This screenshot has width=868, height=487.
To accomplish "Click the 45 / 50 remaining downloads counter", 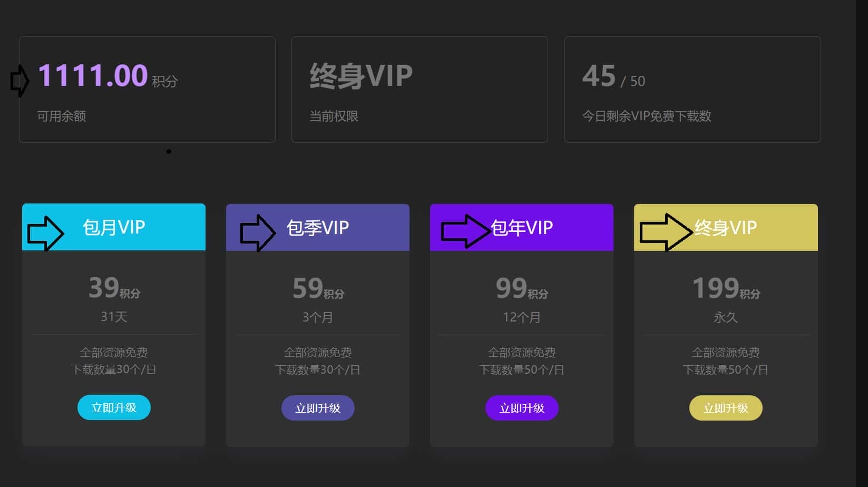I will click(x=613, y=76).
